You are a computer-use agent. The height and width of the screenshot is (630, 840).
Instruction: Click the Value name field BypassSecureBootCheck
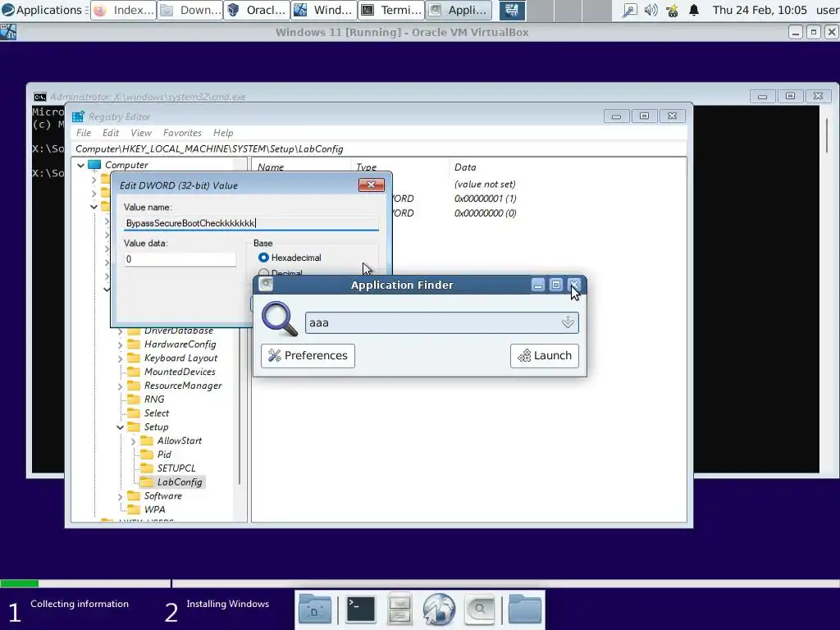tap(251, 223)
